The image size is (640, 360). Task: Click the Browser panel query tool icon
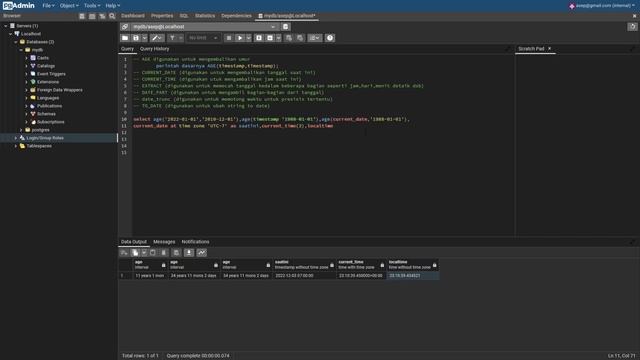pyautogui.click(x=82, y=16)
